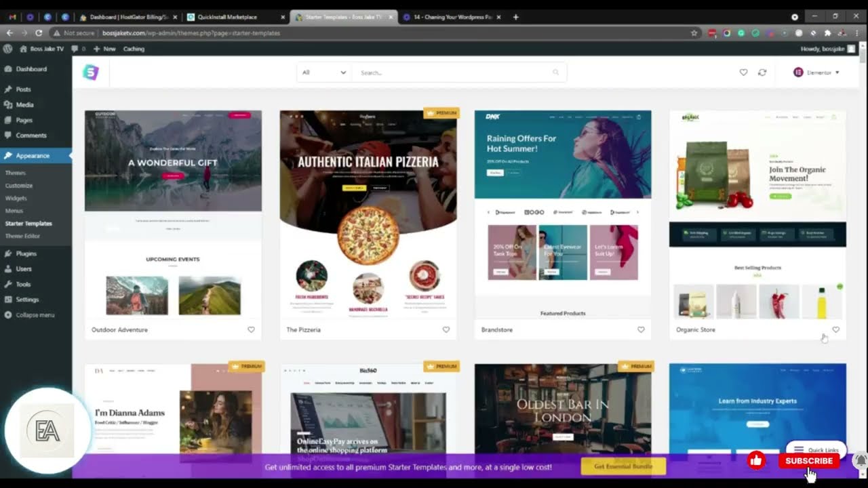Bookmark this page with star icon
The width and height of the screenshot is (868, 488).
click(x=694, y=33)
